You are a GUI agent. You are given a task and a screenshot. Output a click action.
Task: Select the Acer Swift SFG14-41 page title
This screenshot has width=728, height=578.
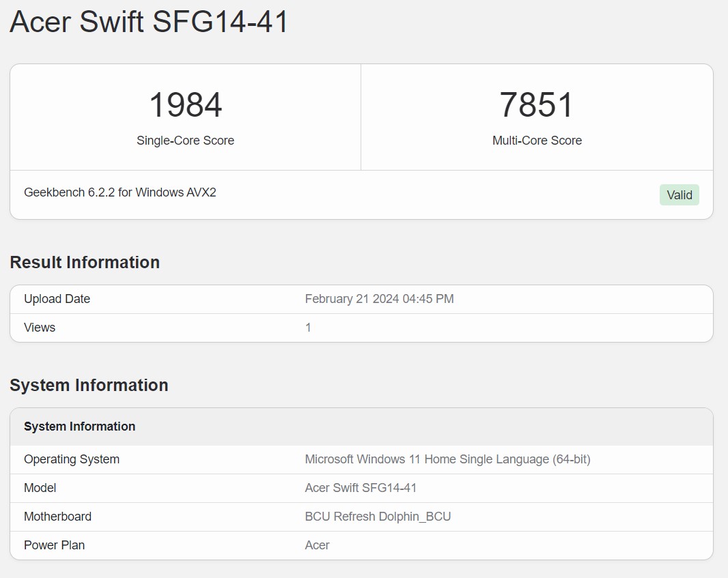coord(149,21)
